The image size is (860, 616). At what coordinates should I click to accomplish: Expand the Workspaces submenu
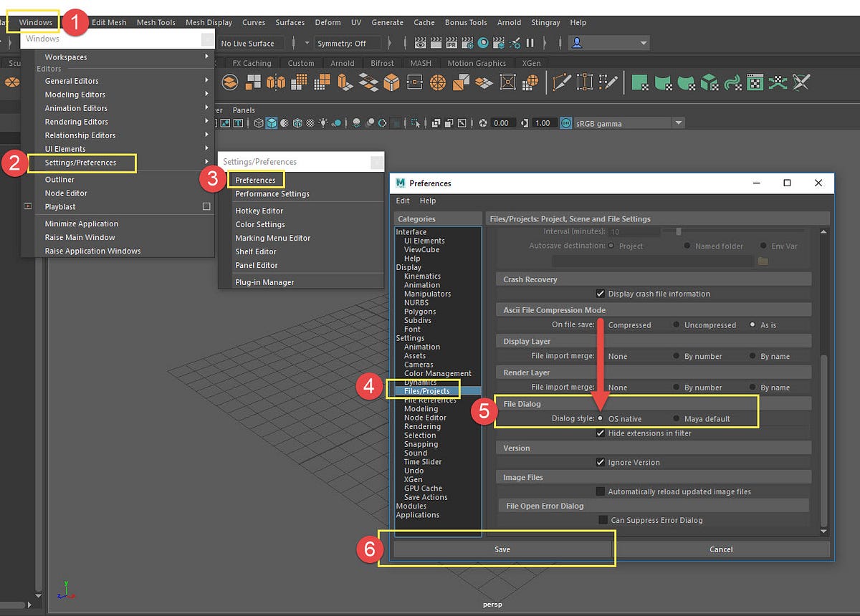tap(66, 57)
